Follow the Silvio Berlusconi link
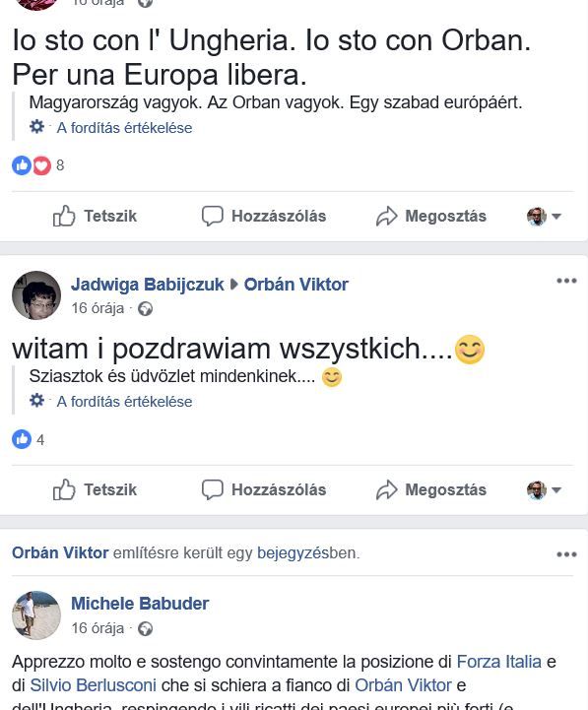This screenshot has height=710, width=588. click(93, 685)
